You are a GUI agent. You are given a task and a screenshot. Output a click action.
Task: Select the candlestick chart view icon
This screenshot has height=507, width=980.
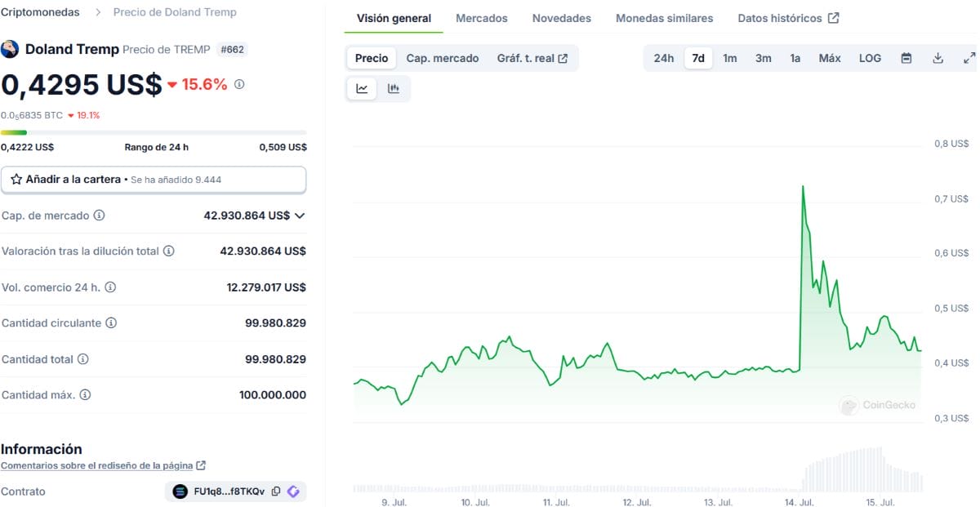pos(394,89)
